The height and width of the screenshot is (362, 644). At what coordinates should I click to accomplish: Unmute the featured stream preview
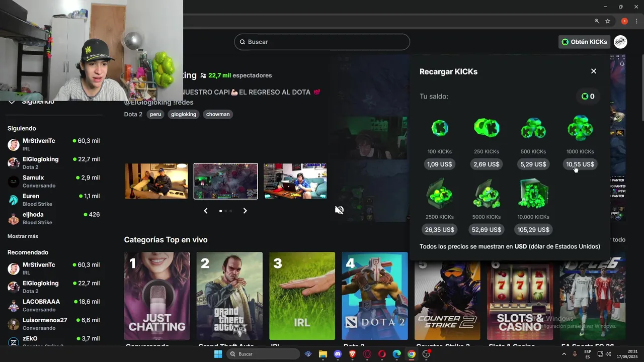pyautogui.click(x=340, y=210)
